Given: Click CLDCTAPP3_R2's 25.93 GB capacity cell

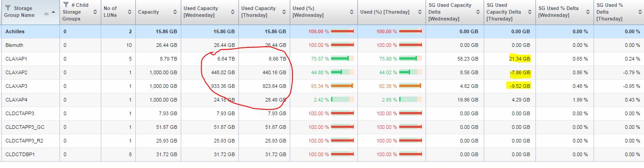Looking at the screenshot, I should [x=166, y=141].
